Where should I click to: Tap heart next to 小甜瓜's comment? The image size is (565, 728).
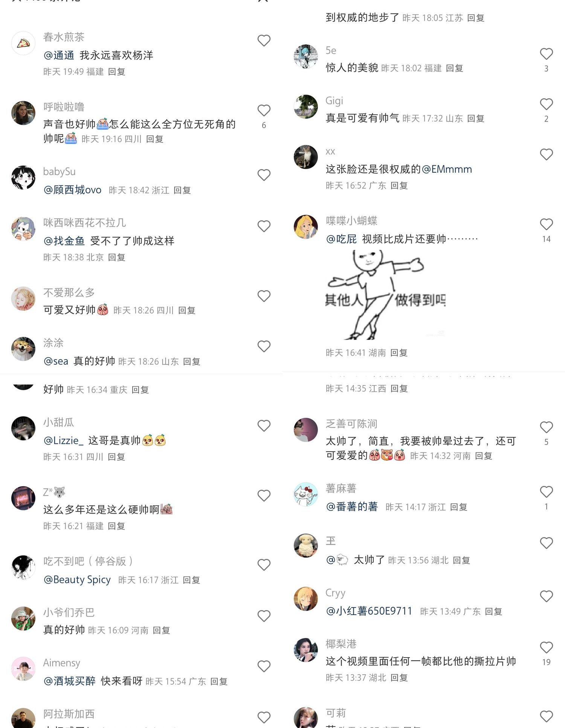(x=264, y=426)
